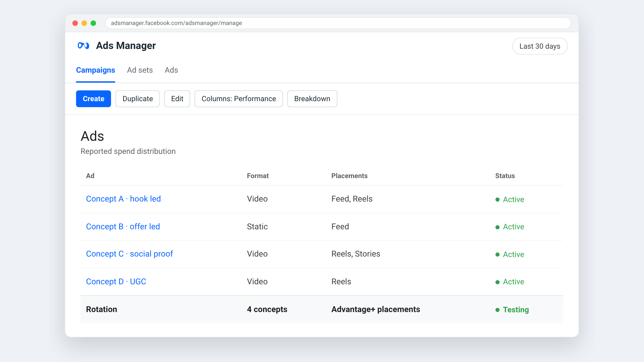Open the Columns: Performance selector

[239, 99]
